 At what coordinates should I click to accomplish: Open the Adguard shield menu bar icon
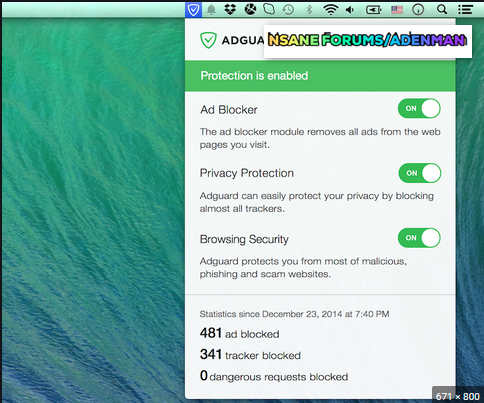coord(193,10)
